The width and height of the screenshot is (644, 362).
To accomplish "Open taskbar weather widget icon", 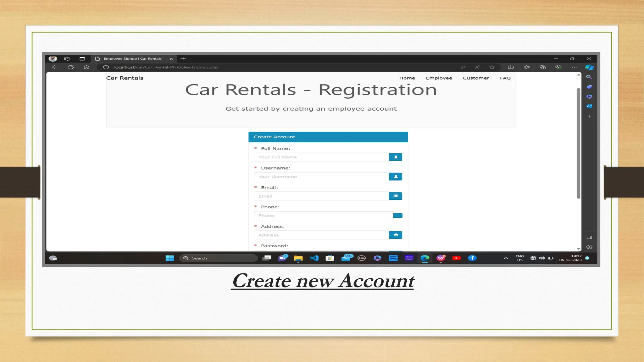I will [x=53, y=258].
